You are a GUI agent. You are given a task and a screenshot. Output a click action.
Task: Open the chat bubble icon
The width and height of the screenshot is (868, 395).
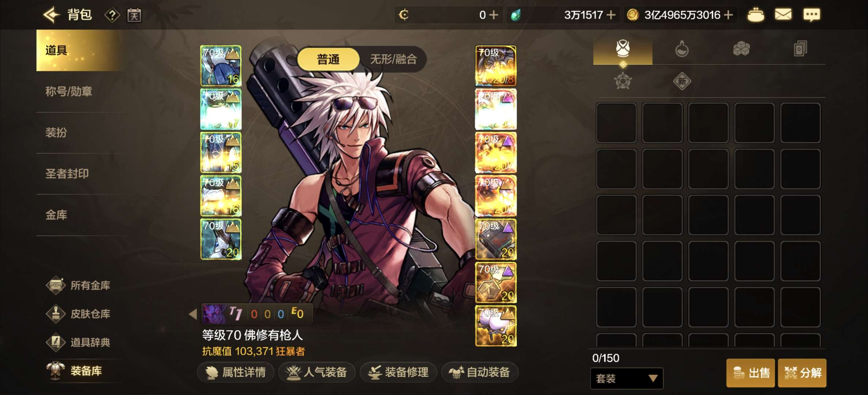pyautogui.click(x=811, y=15)
